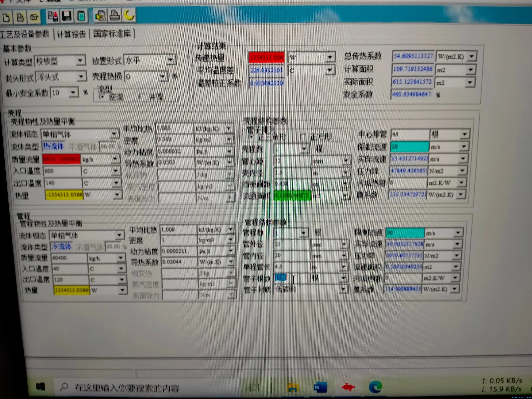Click the 管内径 field showing 20
Image resolution: width=532 pixels, height=399 pixels.
[292, 255]
